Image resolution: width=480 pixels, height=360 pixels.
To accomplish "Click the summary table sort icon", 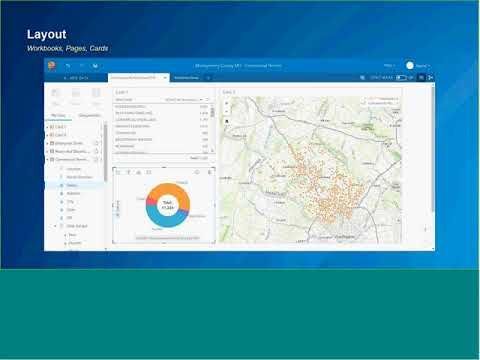I will (207, 100).
